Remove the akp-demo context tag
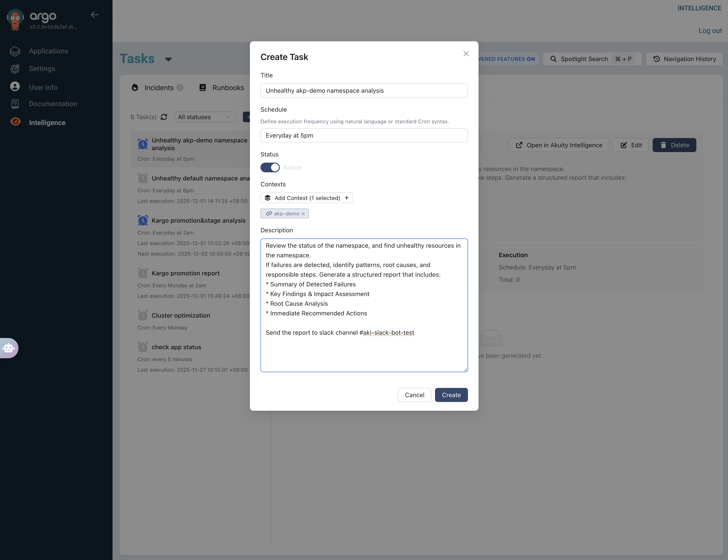The height and width of the screenshot is (560, 728). tap(303, 213)
